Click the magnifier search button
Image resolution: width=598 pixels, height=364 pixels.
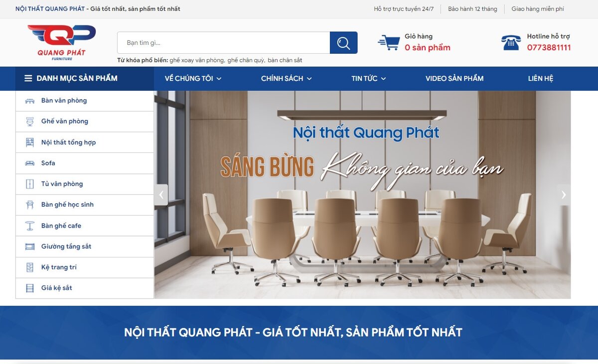(343, 43)
